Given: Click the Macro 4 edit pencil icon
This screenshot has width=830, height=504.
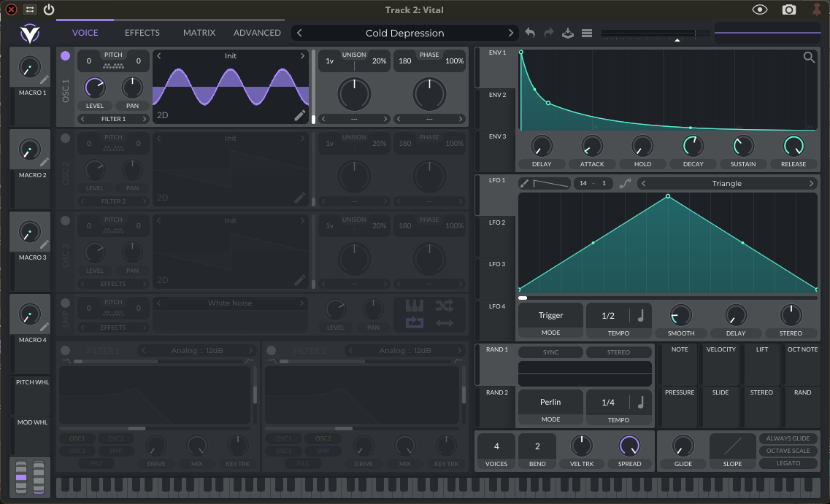Looking at the screenshot, I should click(45, 327).
